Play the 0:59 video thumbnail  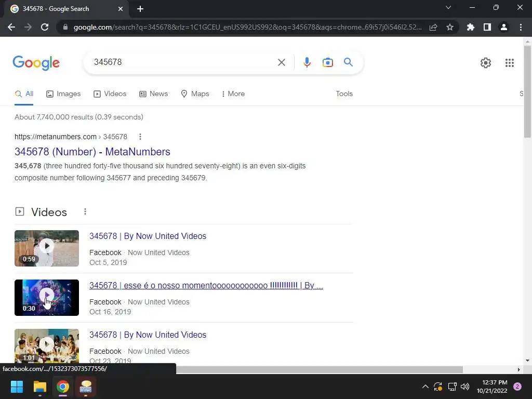pos(46,248)
